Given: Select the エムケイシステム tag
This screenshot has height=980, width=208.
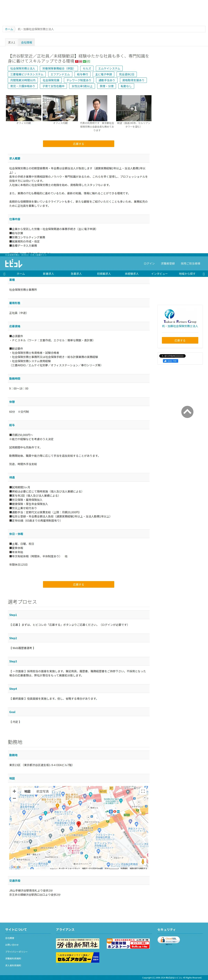Looking at the screenshot, I should (109, 68).
